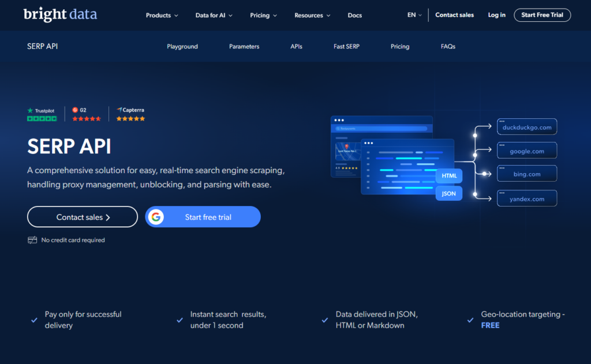This screenshot has width=591, height=364.
Task: Click the Trustpilot rating badge
Action: point(42,114)
